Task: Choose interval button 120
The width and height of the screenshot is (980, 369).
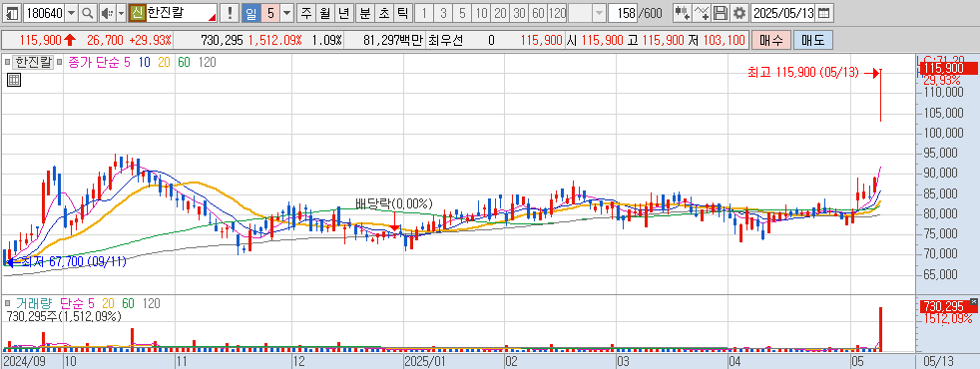Action: [558, 13]
